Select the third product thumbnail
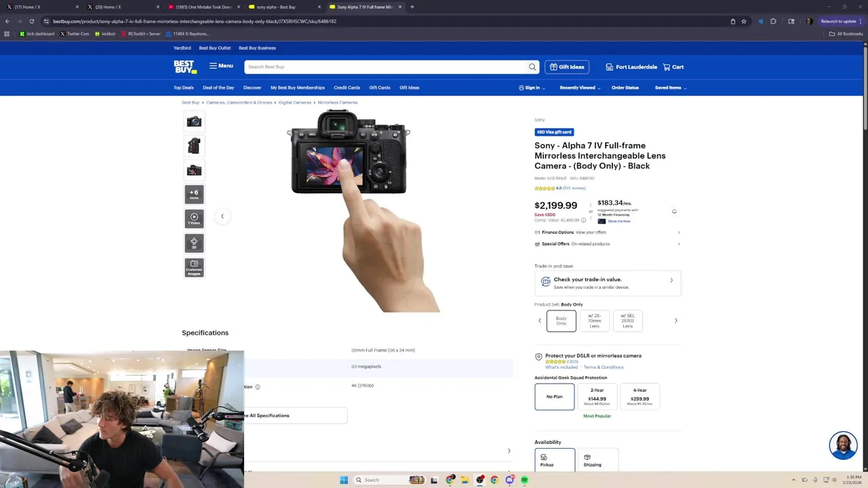This screenshot has width=868, height=488. click(x=194, y=170)
